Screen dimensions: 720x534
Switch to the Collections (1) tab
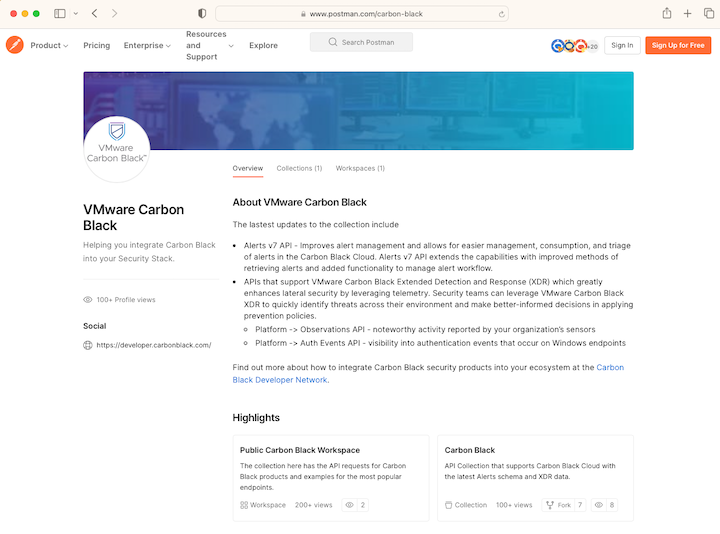coord(299,169)
